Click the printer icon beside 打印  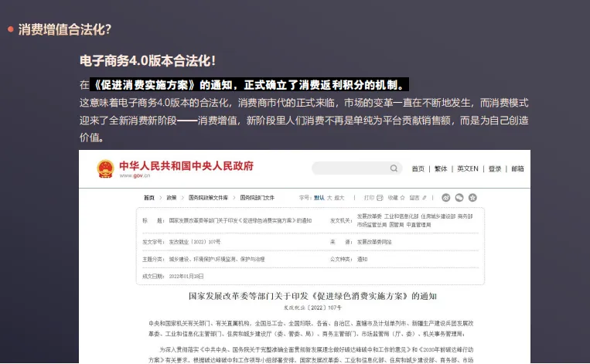tap(380, 198)
